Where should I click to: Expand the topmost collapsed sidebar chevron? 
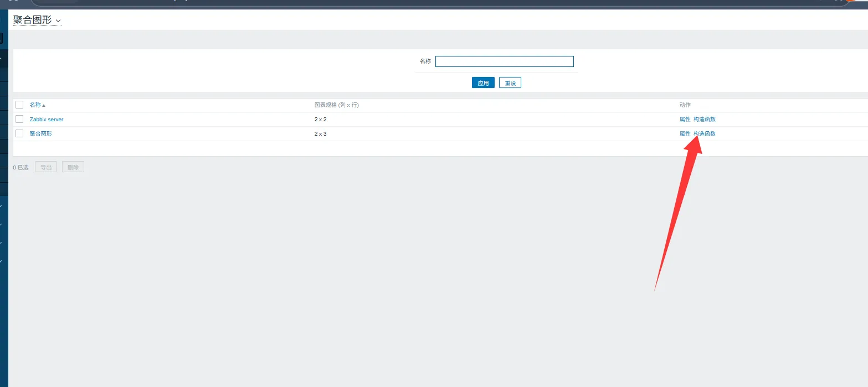pos(2,206)
